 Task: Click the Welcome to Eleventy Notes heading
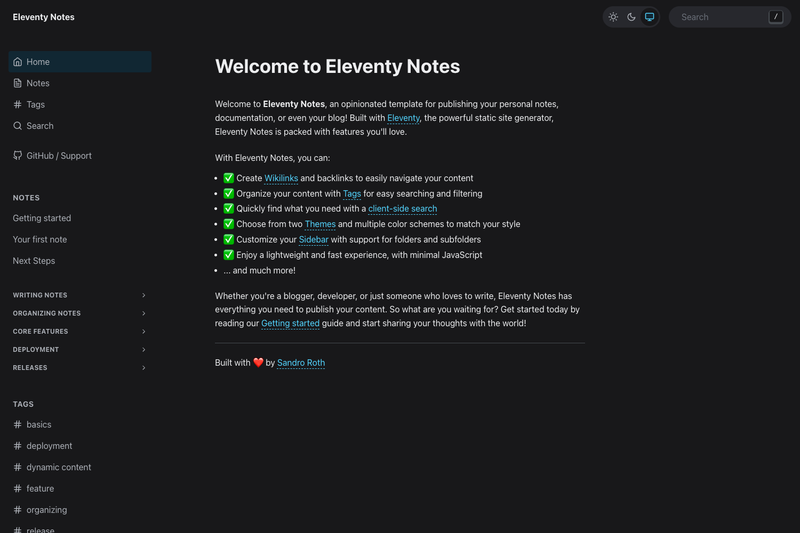pos(337,67)
